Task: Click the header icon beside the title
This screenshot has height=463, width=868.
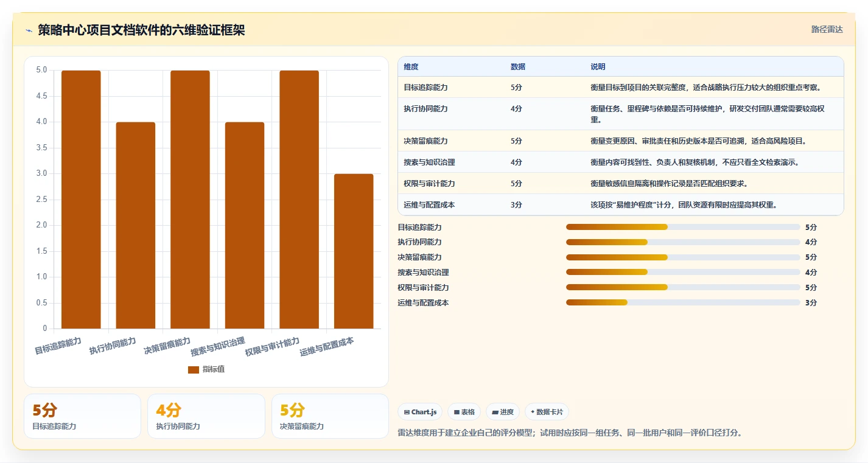Action: [29, 30]
